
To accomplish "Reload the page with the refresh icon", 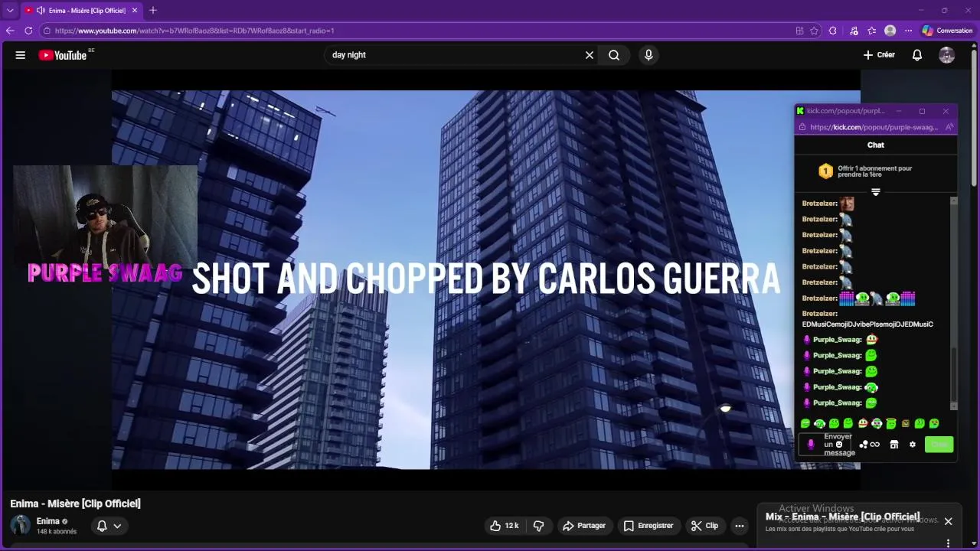I will 28,31.
